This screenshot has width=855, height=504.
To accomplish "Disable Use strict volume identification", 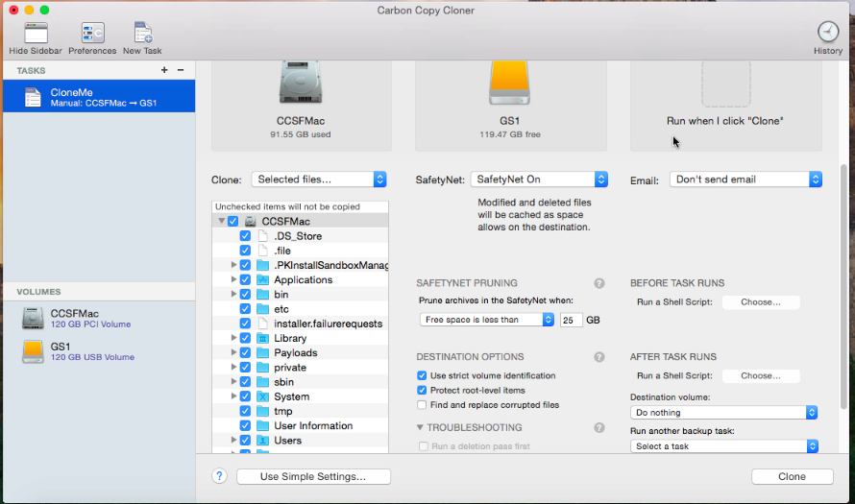I will pos(422,375).
